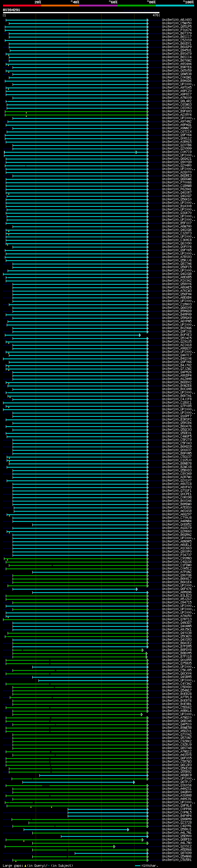Select hit label UniRef100_B0FVE3
Image resolution: width=197 pixels, height=868 pixels.
177,335
